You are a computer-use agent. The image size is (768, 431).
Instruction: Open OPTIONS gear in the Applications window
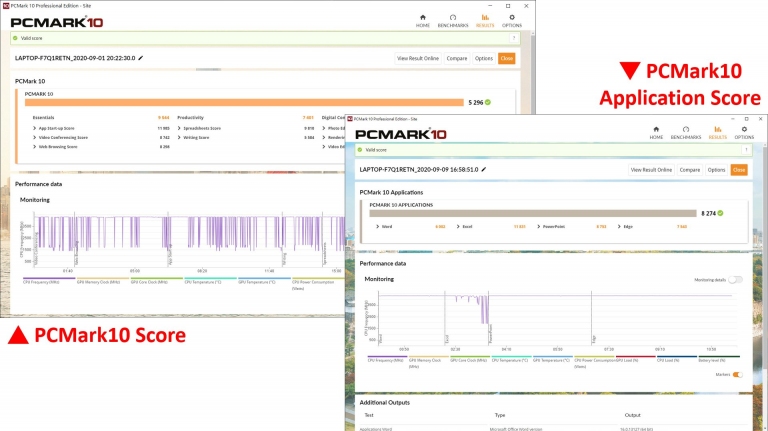744,133
